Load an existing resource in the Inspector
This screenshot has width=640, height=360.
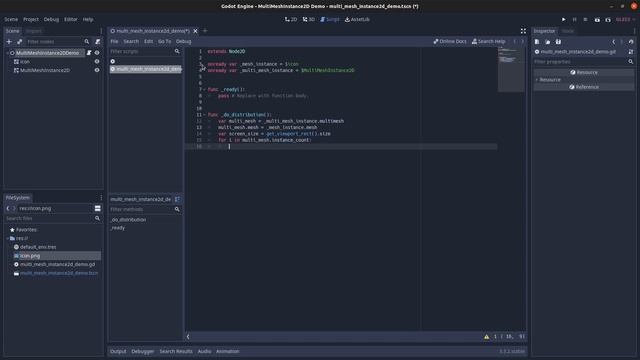547,42
